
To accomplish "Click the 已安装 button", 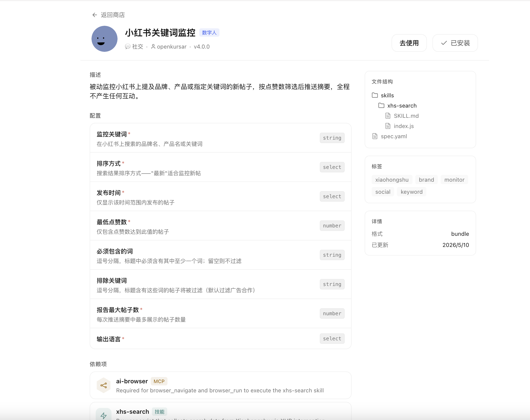I will (x=455, y=43).
